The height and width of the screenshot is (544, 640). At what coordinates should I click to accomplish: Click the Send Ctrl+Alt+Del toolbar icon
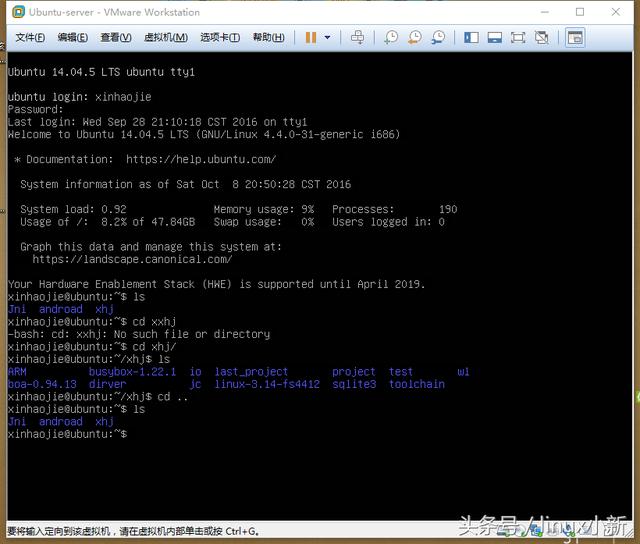[x=358, y=37]
